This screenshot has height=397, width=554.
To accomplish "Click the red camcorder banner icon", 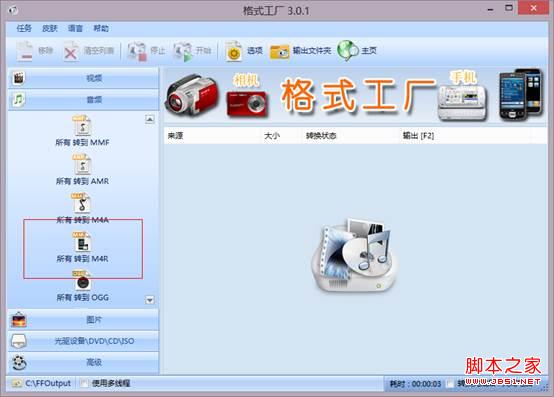I will [192, 95].
